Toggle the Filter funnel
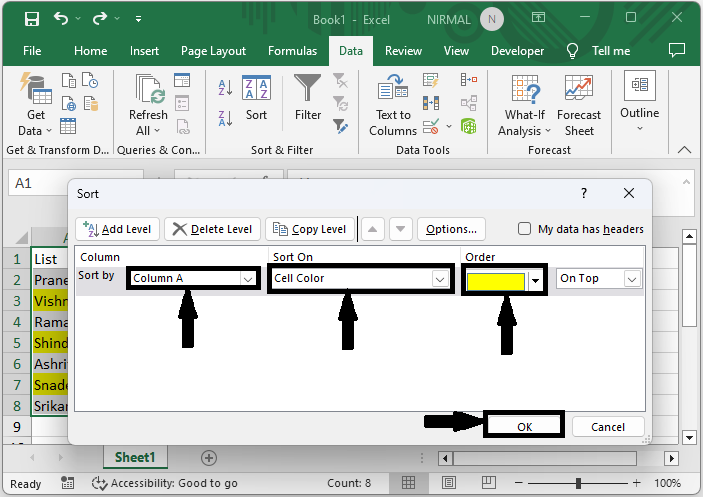Screen dimensions: 703x497 (x=308, y=97)
